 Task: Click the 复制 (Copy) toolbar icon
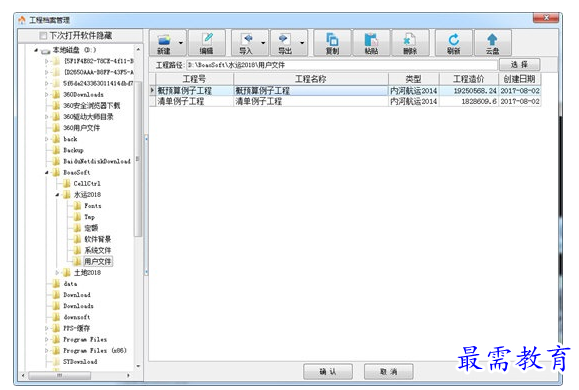(332, 43)
